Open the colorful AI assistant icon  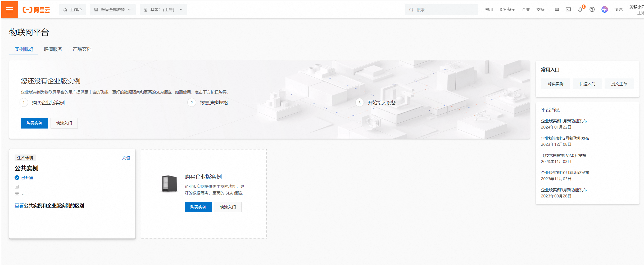(605, 10)
